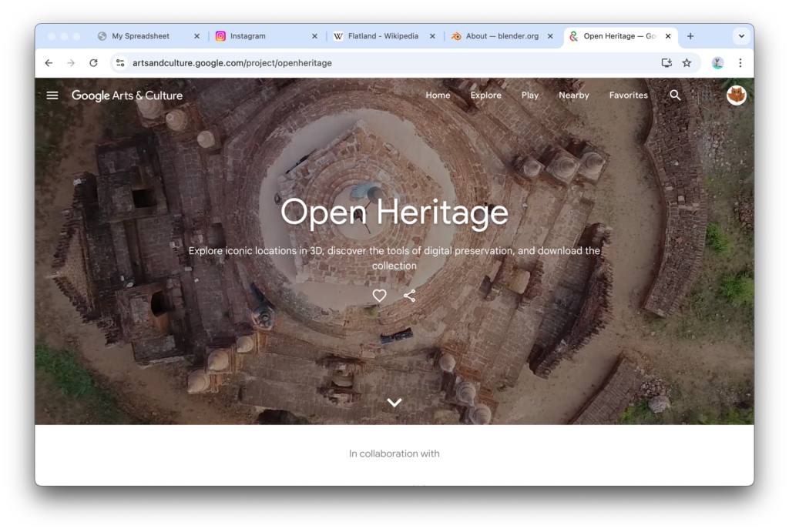This screenshot has width=789, height=532.
Task: Click the search magnifier icon
Action: coord(675,95)
